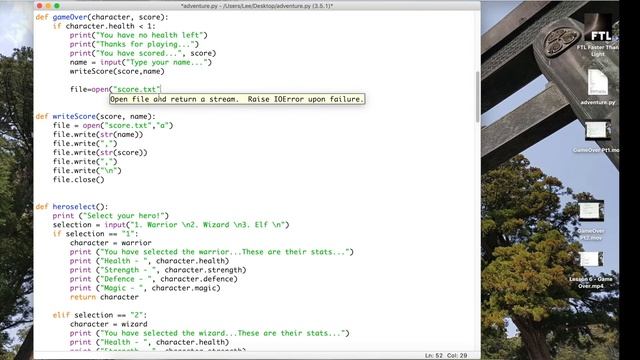Click the 'character = wizard' line
The width and height of the screenshot is (640, 360).
[108, 324]
